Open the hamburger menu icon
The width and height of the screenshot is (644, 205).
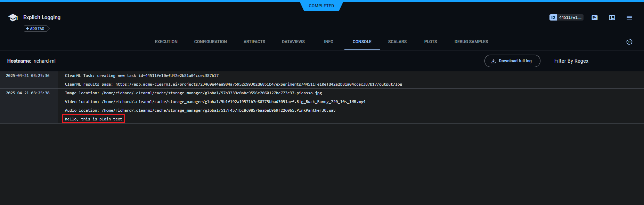tap(629, 18)
